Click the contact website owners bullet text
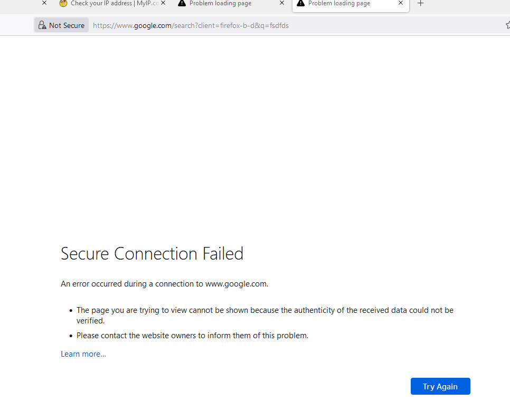510x420 pixels. [192, 336]
